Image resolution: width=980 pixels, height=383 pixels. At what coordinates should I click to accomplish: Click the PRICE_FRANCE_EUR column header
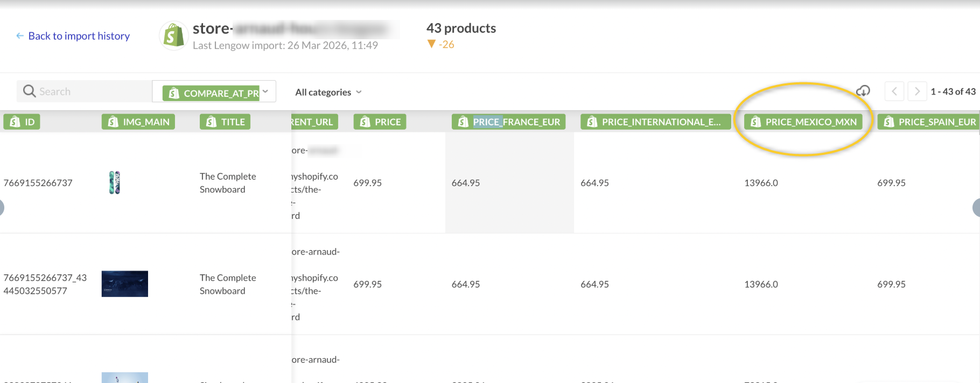click(508, 122)
